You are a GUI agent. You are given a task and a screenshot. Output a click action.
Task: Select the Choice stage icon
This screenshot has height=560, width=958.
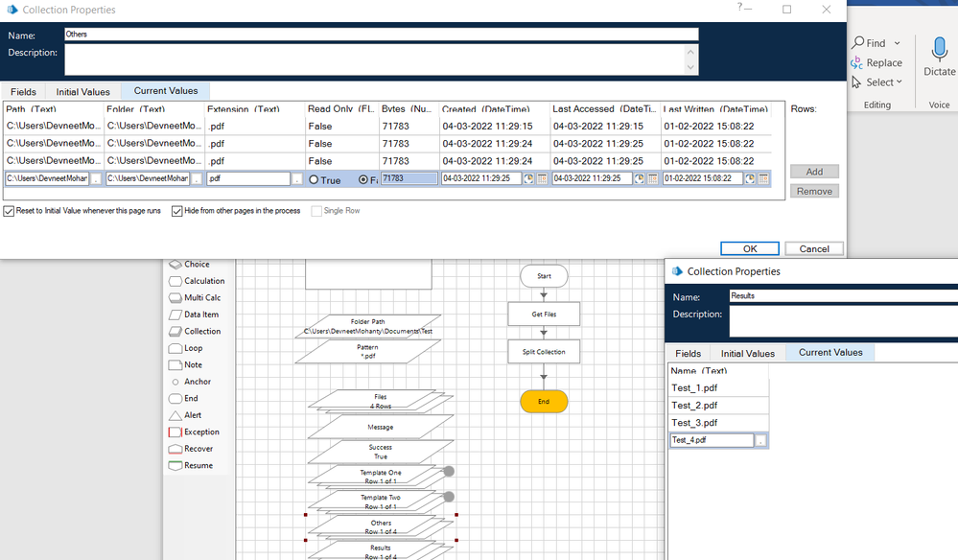pyautogui.click(x=175, y=264)
